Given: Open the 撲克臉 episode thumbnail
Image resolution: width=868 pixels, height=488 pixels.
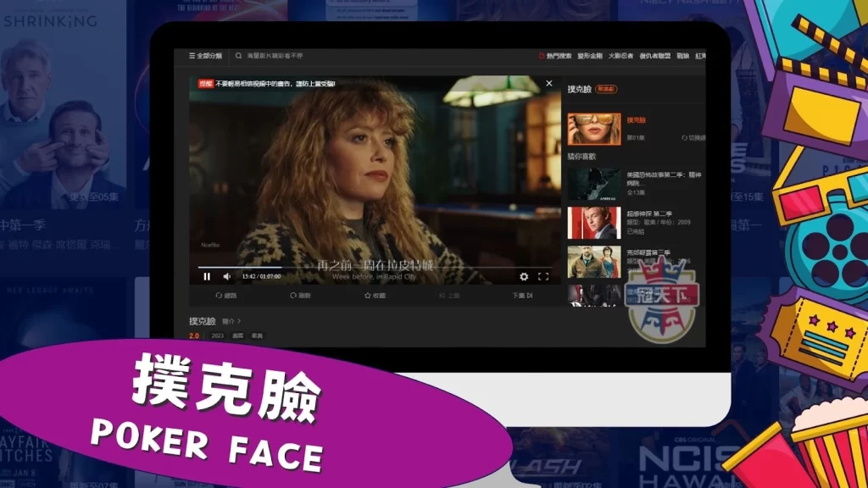Looking at the screenshot, I should [593, 128].
